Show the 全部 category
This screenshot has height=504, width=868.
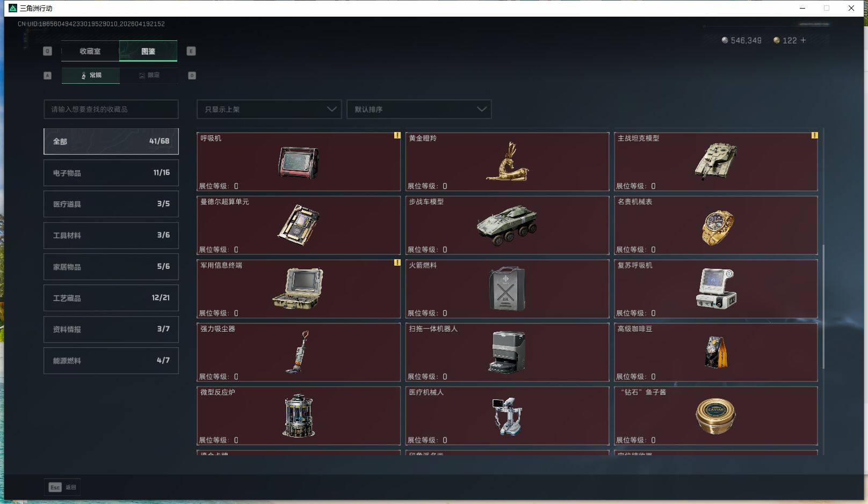pyautogui.click(x=111, y=141)
